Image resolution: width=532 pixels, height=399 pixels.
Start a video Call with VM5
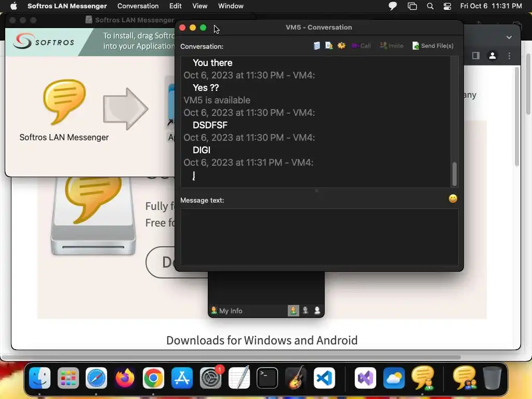pyautogui.click(x=361, y=46)
